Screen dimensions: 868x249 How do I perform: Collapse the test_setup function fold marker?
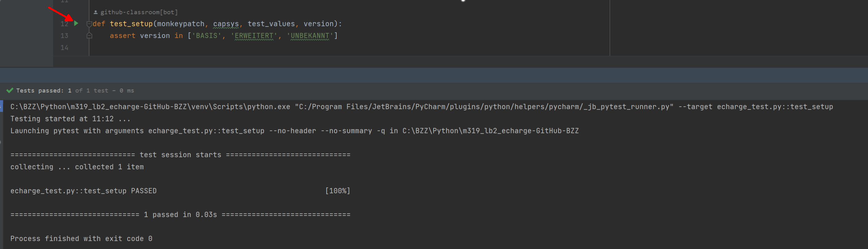tap(89, 24)
